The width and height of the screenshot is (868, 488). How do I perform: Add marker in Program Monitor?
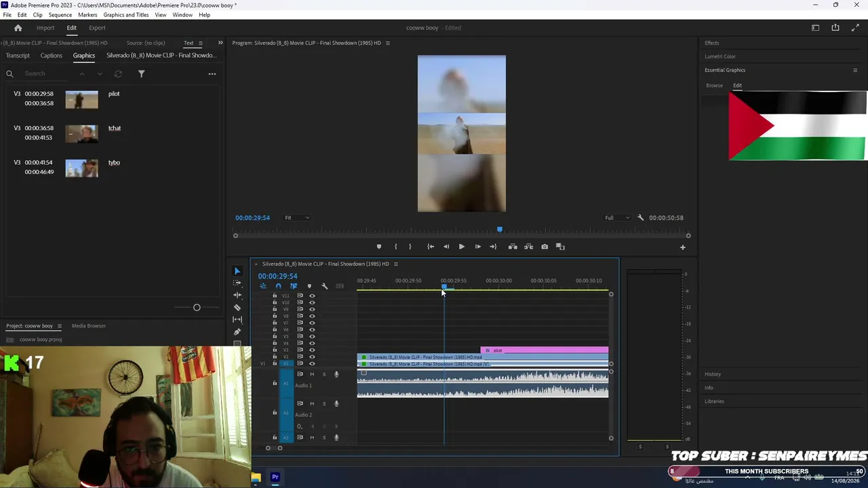click(x=379, y=247)
